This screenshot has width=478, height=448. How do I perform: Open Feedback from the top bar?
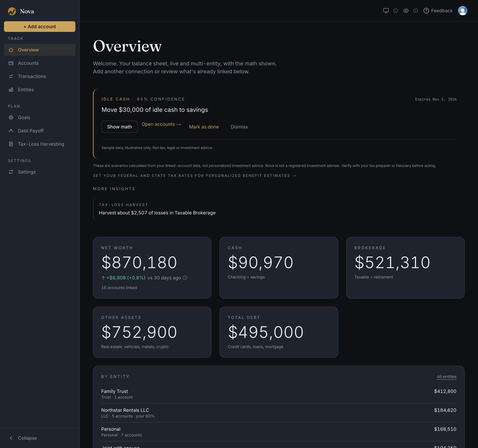pyautogui.click(x=438, y=11)
